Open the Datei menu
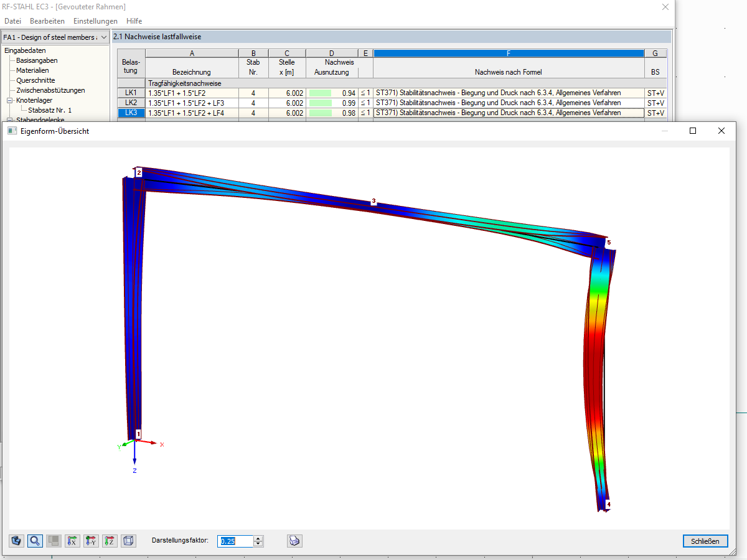The image size is (747, 560). [x=12, y=21]
